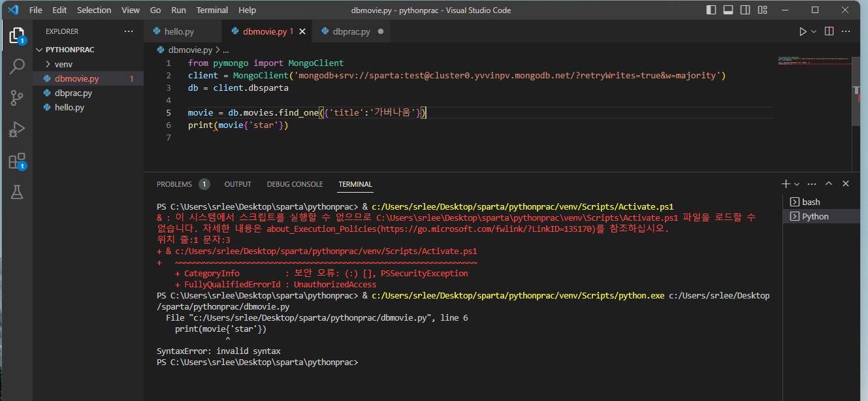Expand the venv folder
Screen dimensions: 868x401
point(88,64)
